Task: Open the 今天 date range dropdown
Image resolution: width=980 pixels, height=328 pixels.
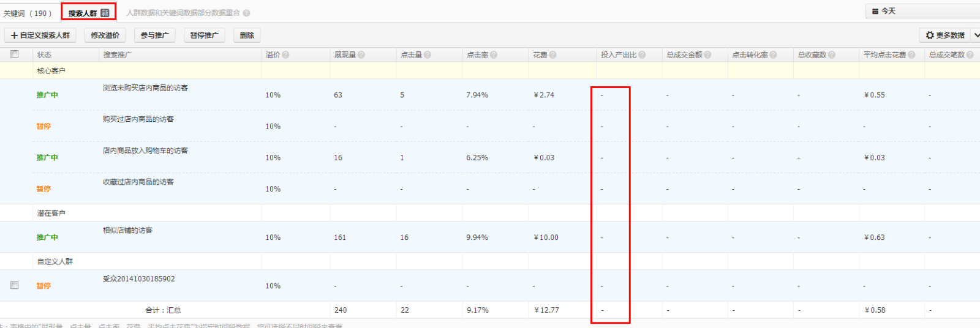Action: click(922, 11)
